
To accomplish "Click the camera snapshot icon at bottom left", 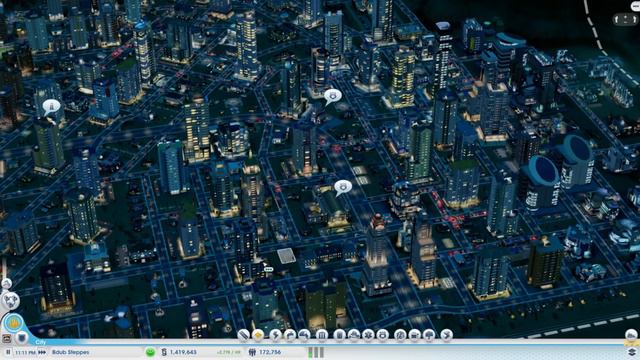I will point(7,338).
